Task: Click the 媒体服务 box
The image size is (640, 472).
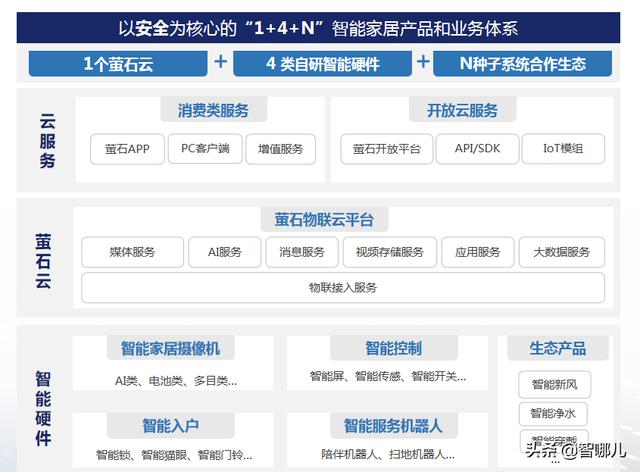Action: (x=133, y=252)
